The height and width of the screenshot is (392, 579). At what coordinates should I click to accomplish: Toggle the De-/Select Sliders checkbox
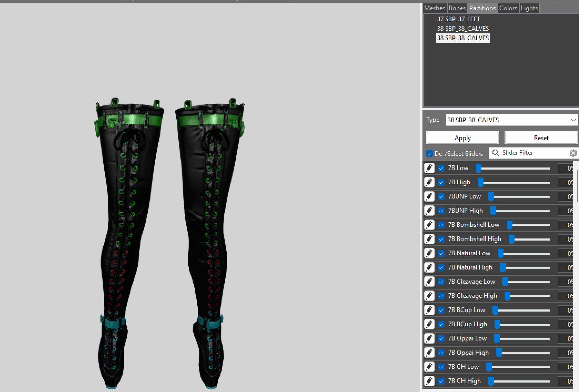429,154
